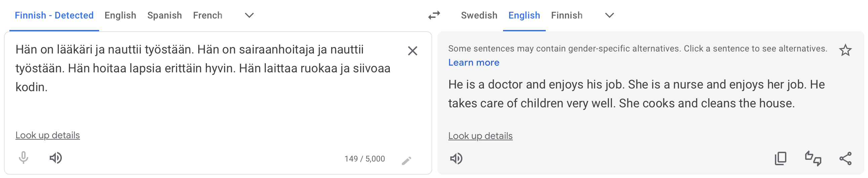The height and width of the screenshot is (178, 868).
Task: Switch source language to Spanish
Action: pyautogui.click(x=164, y=15)
